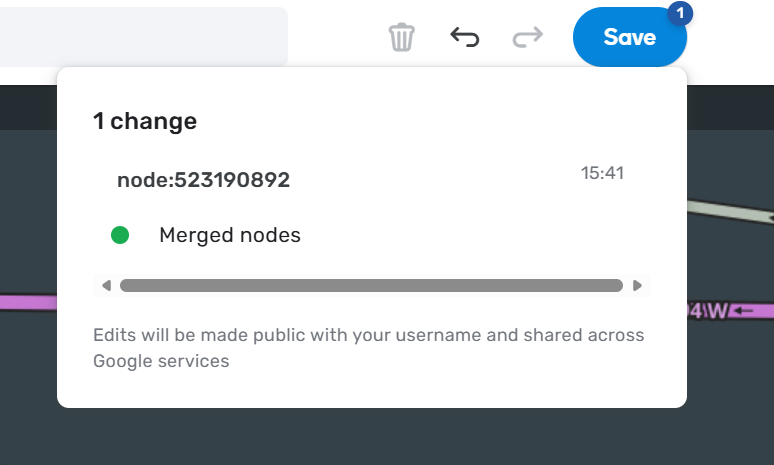Click the redo arrow icon
This screenshot has width=774, height=465.
point(527,38)
